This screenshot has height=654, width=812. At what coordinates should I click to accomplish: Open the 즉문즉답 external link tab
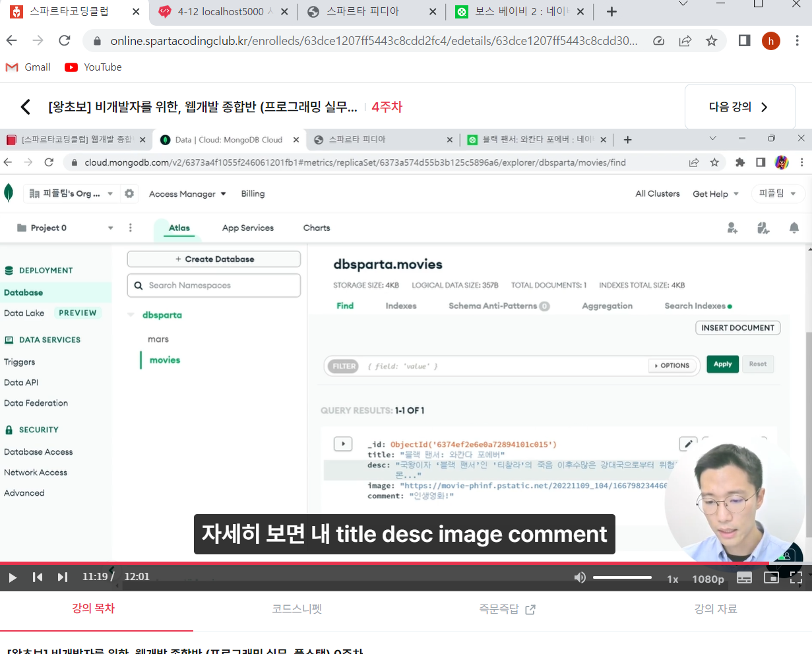click(x=507, y=609)
